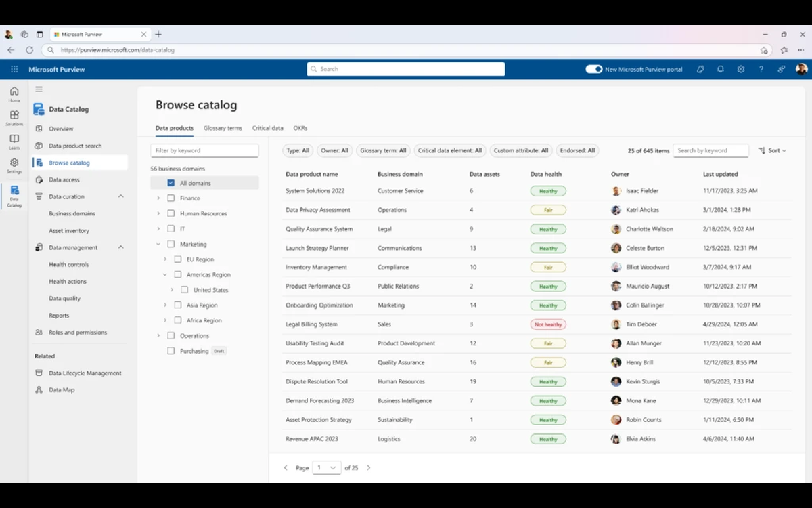This screenshot has height=508, width=812.
Task: Collapse navigation with the hamburger icon
Action: [x=39, y=89]
